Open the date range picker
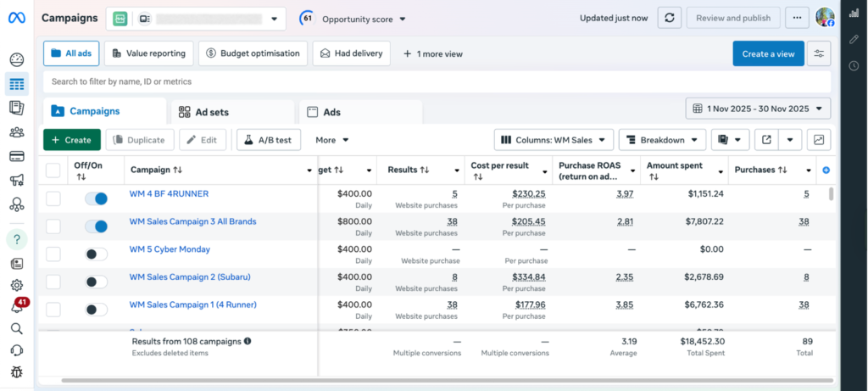Image resolution: width=868 pixels, height=391 pixels. coord(758,109)
